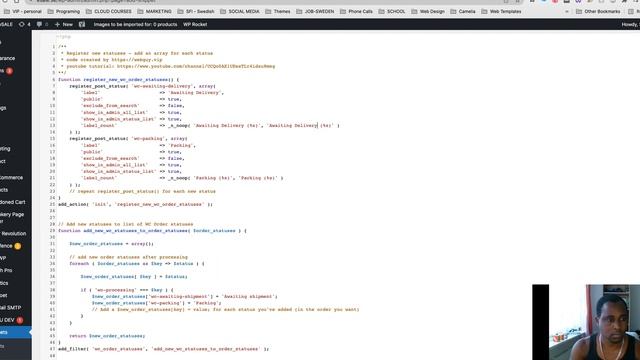Image resolution: width=640 pixels, height=360 pixels.
Task: Open the SCHOOL bookmarks folder
Action: tap(392, 11)
